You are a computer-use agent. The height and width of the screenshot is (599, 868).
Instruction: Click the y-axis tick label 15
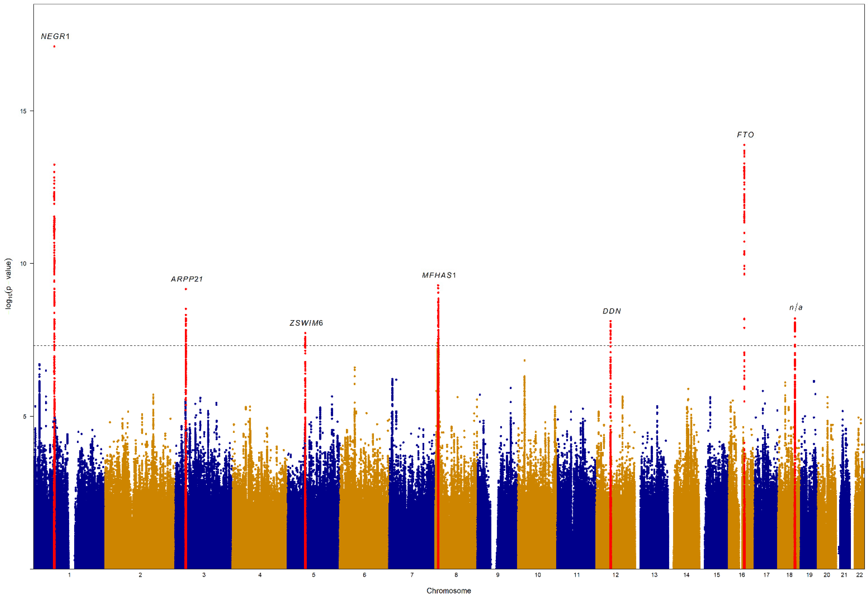click(23, 111)
